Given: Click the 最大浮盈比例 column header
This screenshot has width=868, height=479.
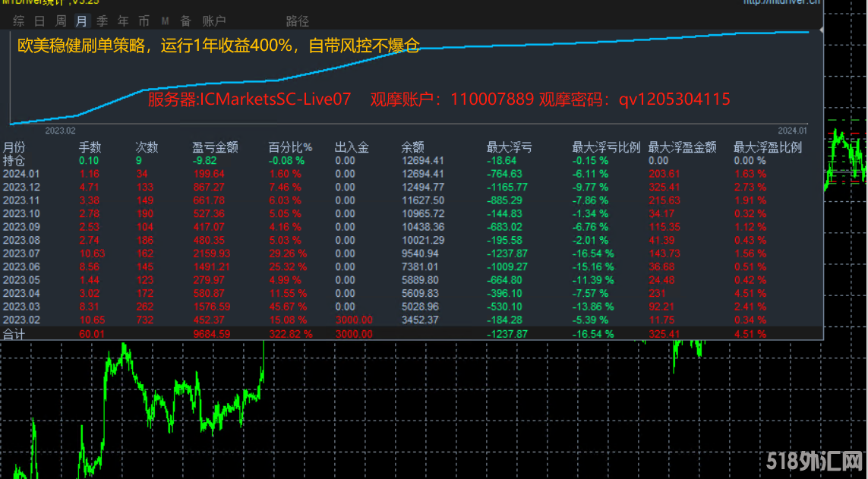Looking at the screenshot, I should (767, 147).
